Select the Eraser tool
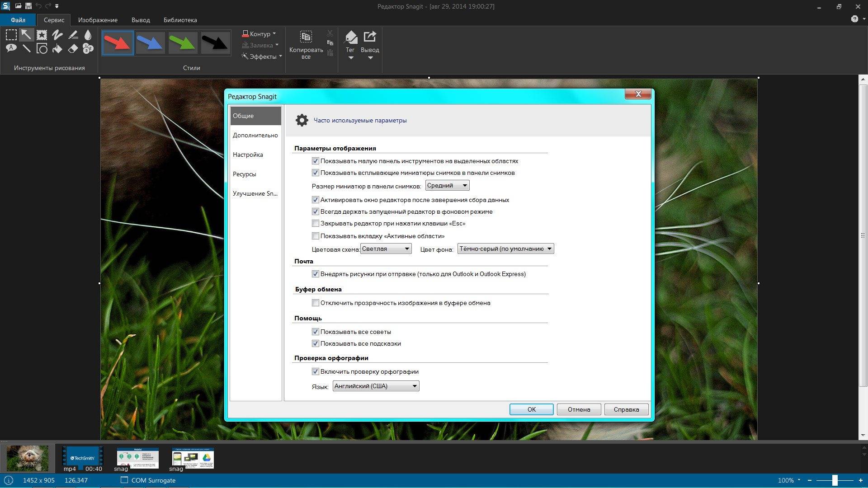The width and height of the screenshot is (868, 488). (73, 48)
